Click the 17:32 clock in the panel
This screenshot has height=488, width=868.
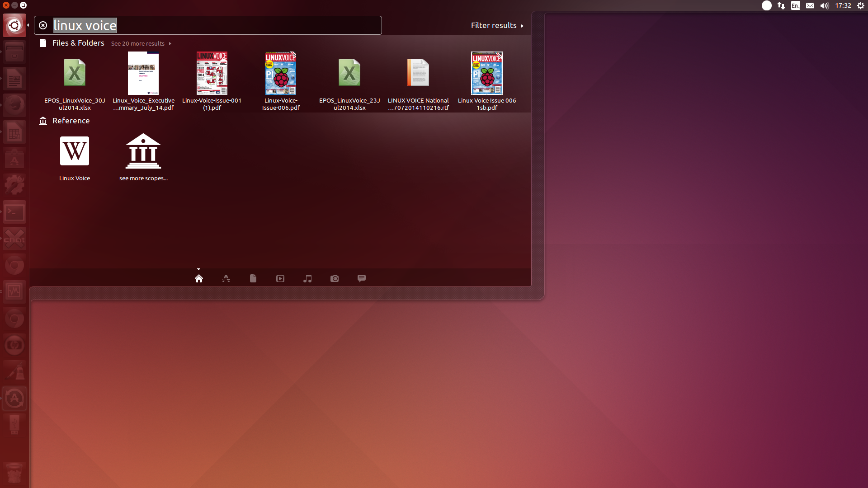point(843,5)
